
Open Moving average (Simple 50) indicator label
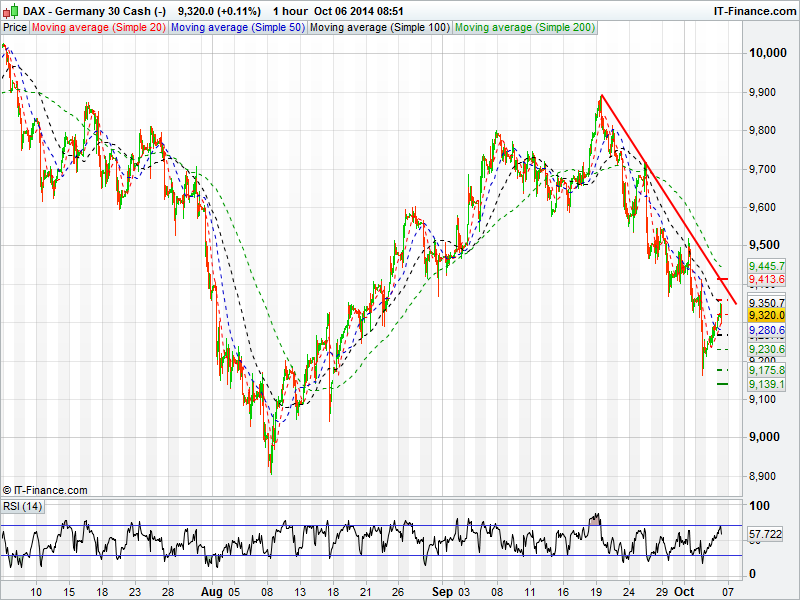click(x=237, y=27)
